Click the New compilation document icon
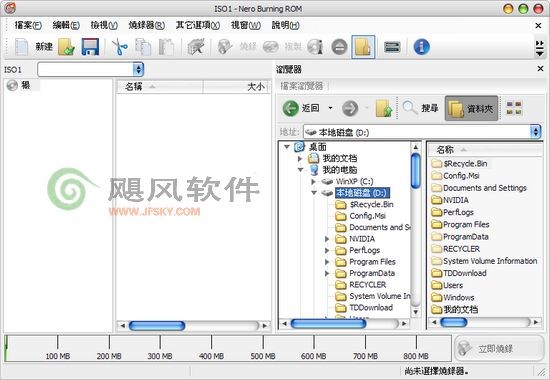Screen dimensions: 550x380 click(x=21, y=47)
